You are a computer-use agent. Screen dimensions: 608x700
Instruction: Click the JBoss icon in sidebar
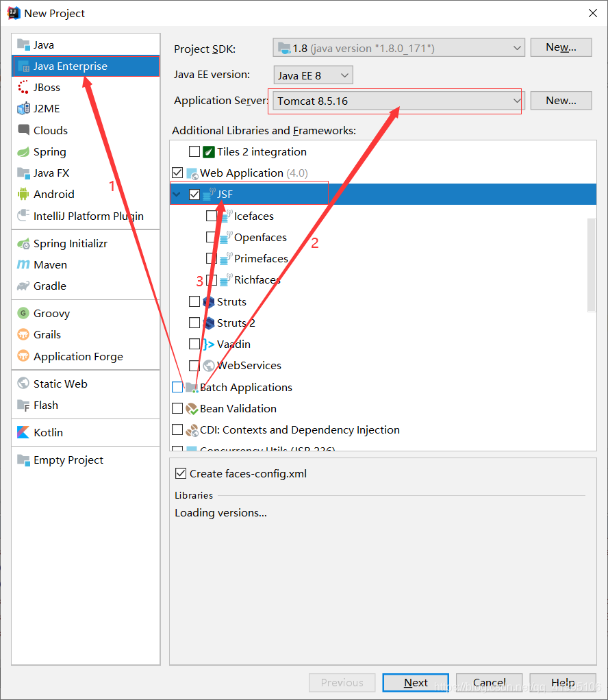click(x=23, y=87)
